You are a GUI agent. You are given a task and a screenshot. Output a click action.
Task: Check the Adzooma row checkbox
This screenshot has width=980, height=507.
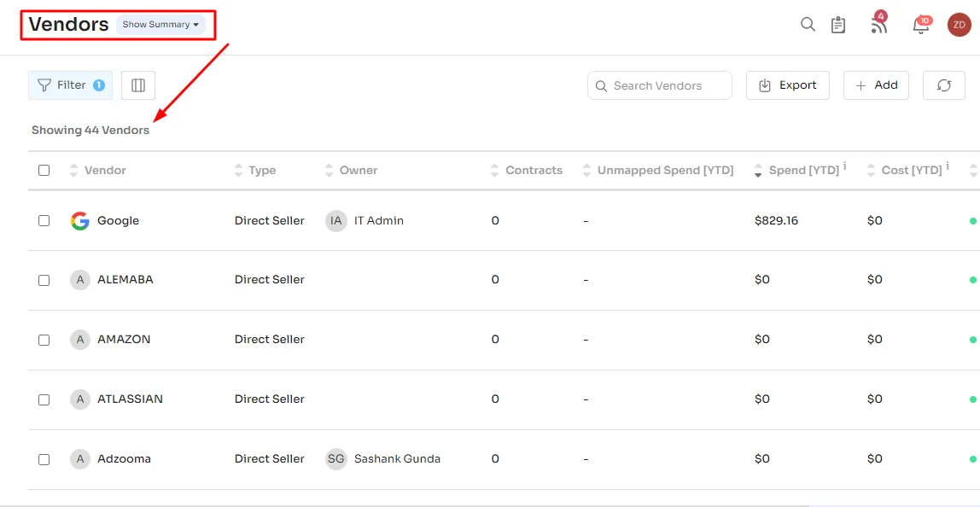(x=44, y=459)
